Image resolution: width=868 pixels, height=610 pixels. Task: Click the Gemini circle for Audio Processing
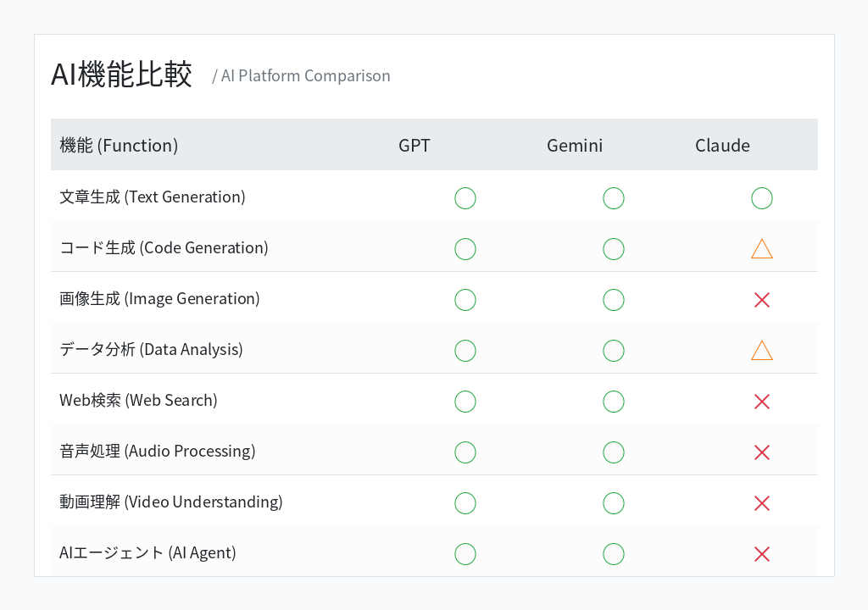(x=614, y=452)
